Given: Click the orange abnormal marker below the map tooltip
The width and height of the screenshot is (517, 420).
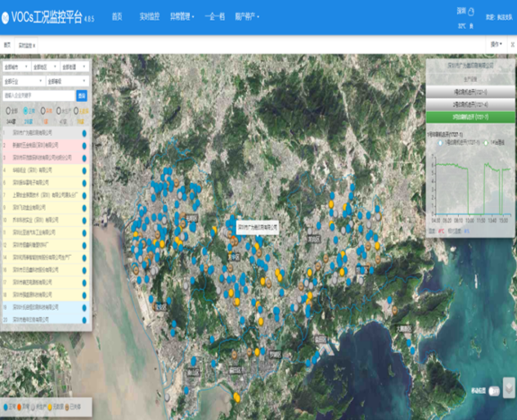Looking at the screenshot, I should coord(233,238).
